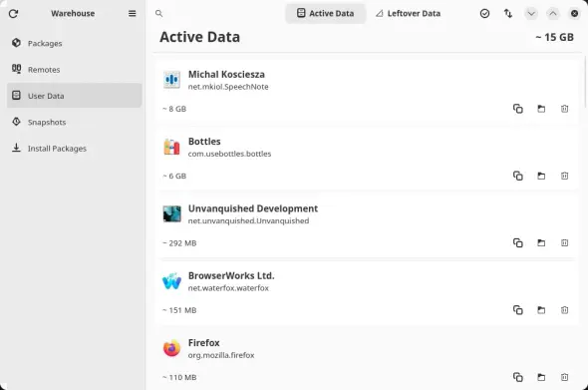Open the Snapshots sidebar page

point(75,122)
